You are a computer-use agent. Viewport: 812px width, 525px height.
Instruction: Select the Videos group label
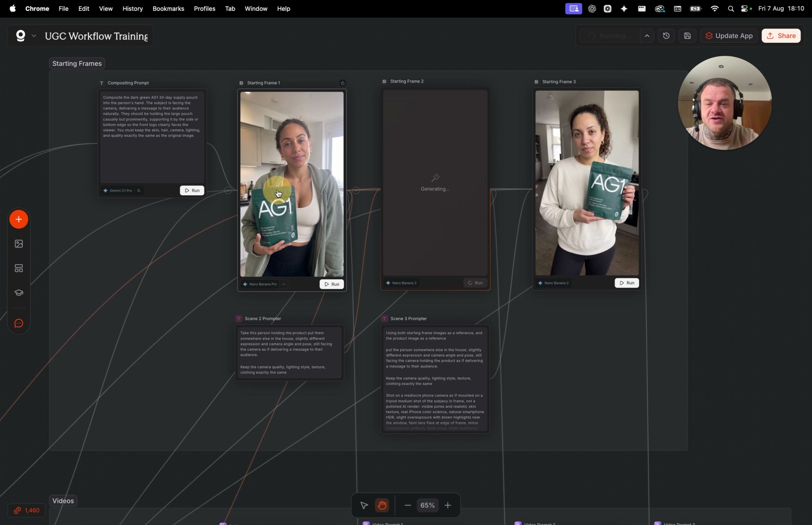(x=63, y=501)
